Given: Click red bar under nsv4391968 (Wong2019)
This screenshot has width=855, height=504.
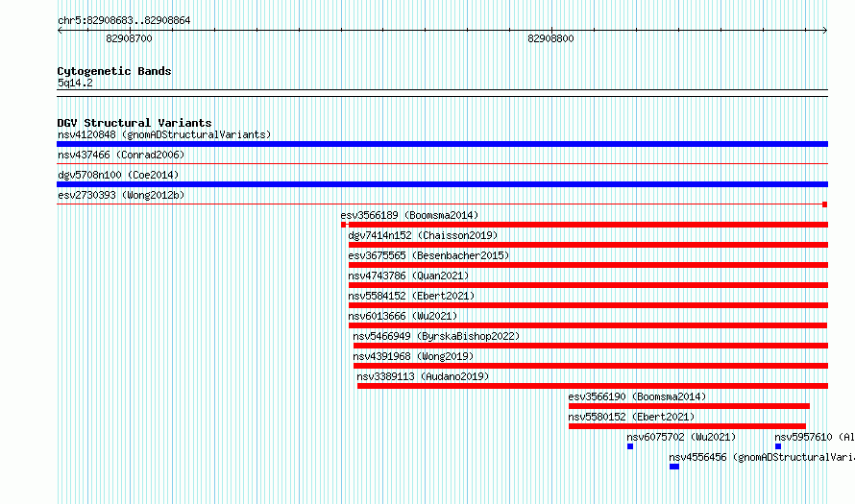Looking at the screenshot, I should tap(591, 366).
